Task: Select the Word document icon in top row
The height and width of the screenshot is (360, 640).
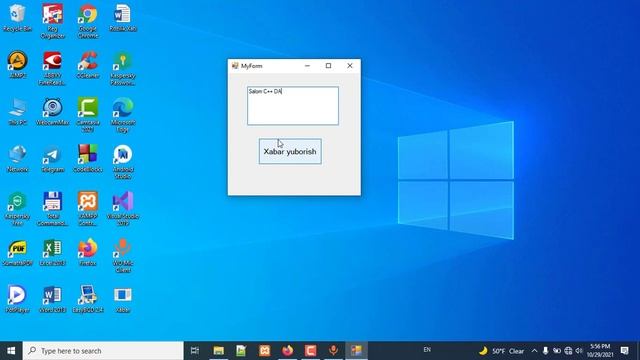Action: point(123,18)
